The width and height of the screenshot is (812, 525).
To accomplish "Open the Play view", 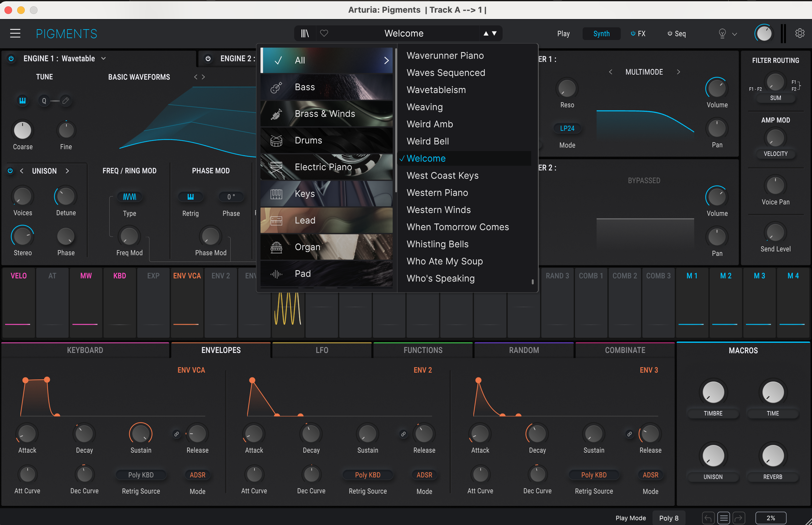I will (563, 33).
